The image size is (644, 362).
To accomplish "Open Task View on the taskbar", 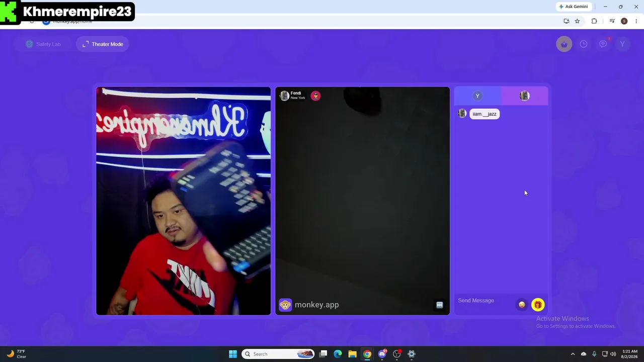I will tap(323, 354).
